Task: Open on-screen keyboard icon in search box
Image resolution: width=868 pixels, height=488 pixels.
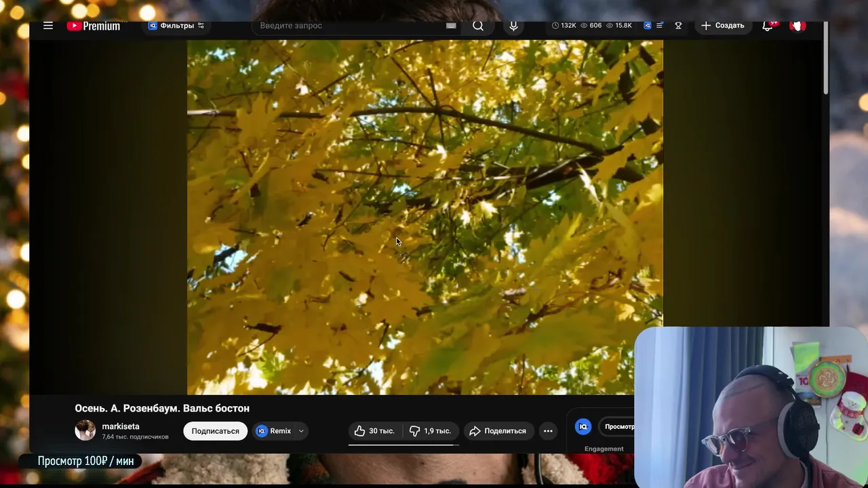Action: 451,26
